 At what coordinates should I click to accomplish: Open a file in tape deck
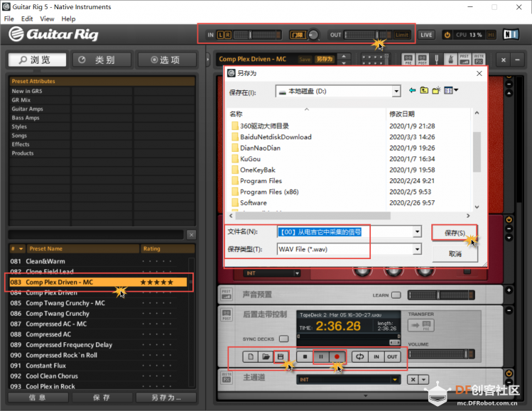coord(266,357)
